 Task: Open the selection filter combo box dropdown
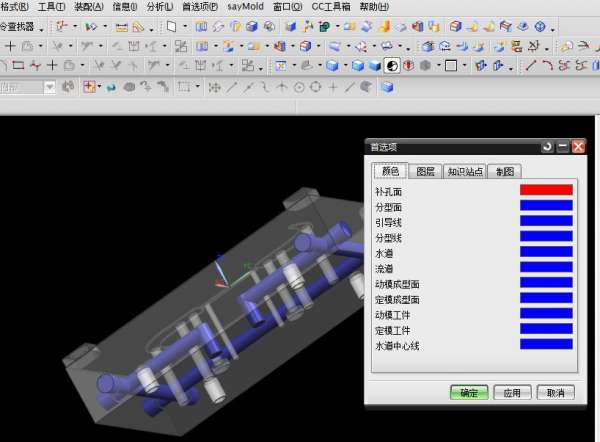pos(49,87)
